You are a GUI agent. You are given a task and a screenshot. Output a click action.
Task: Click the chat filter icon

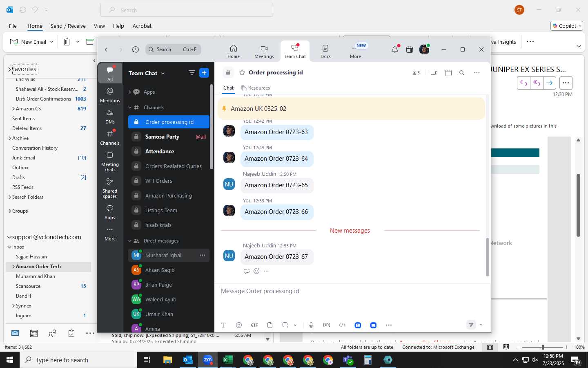[192, 73]
